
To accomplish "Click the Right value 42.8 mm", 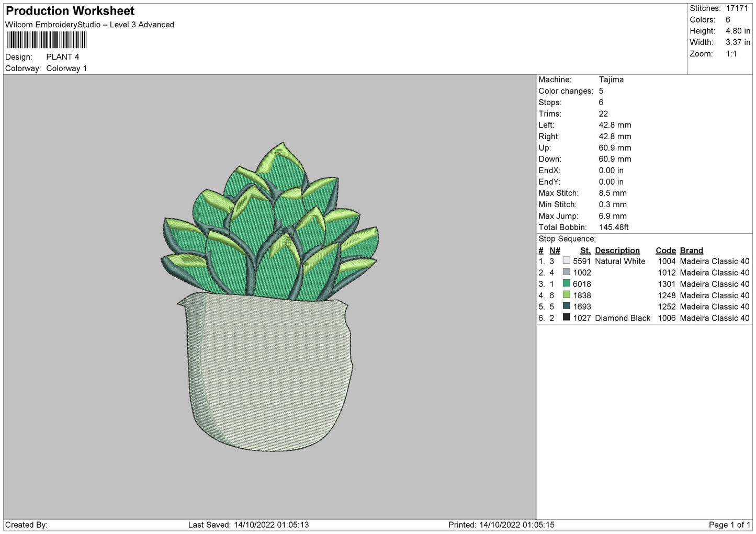I will point(615,137).
